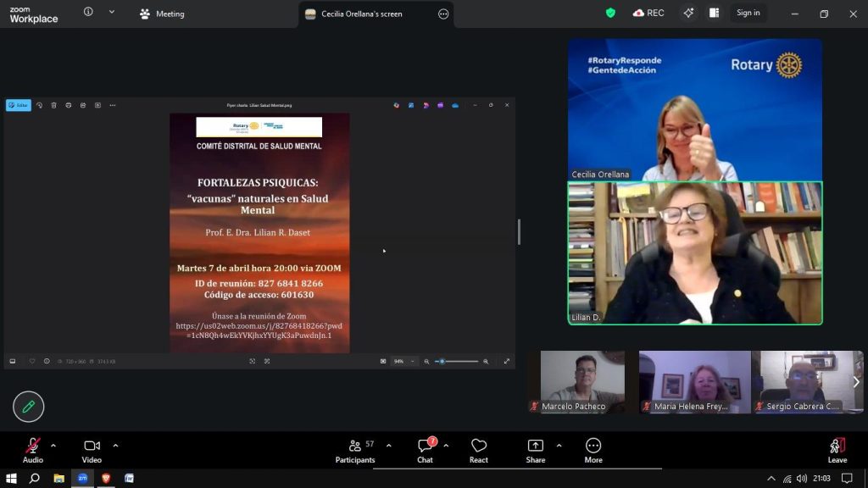Select the Cecilia Orellana's screen tab
The height and width of the screenshot is (488, 868).
click(362, 14)
